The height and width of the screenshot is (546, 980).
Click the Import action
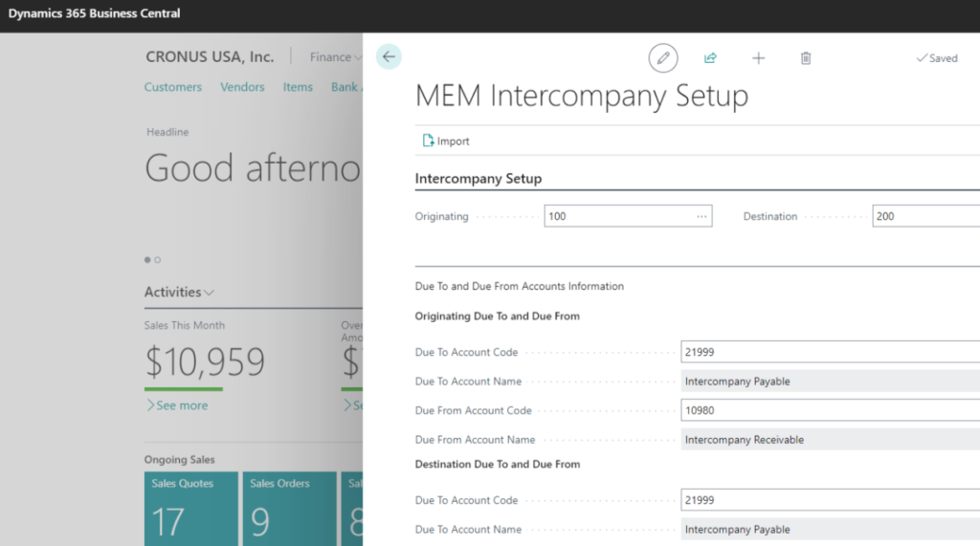(x=446, y=142)
